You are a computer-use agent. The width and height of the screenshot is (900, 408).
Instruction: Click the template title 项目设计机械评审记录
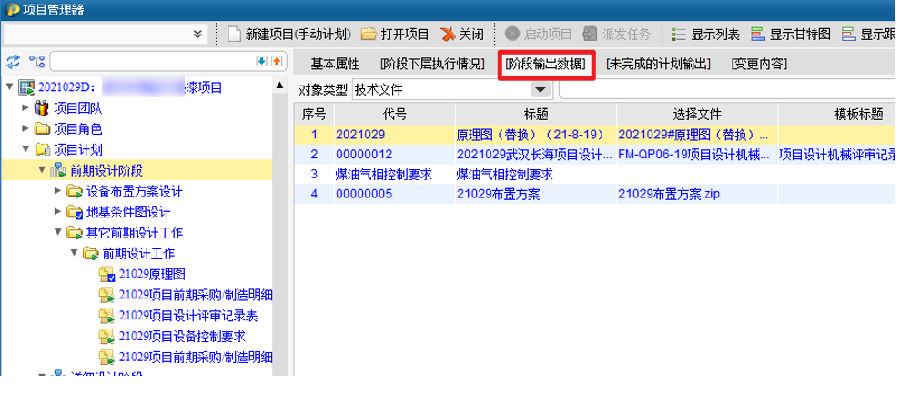pos(839,154)
